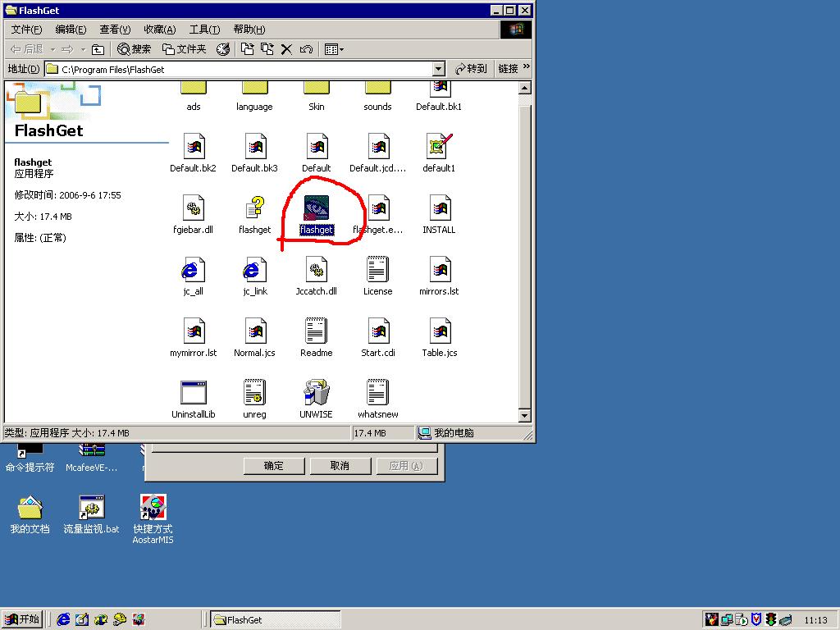This screenshot has height=630, width=840.
Task: Select the jc_all Internet Explorer file
Action: point(193,270)
